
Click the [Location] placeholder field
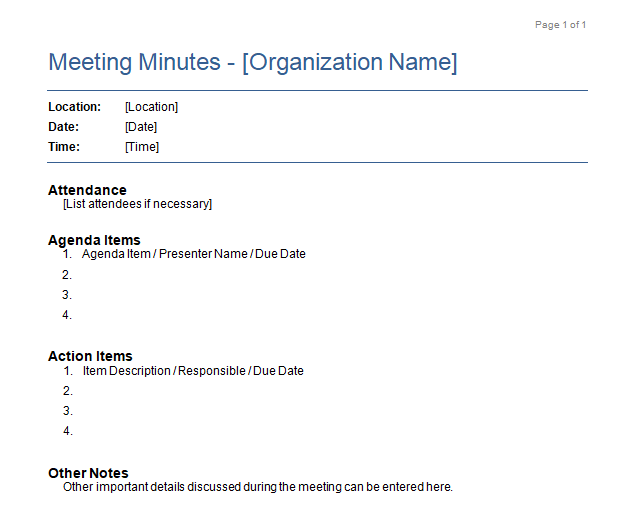coord(151,107)
